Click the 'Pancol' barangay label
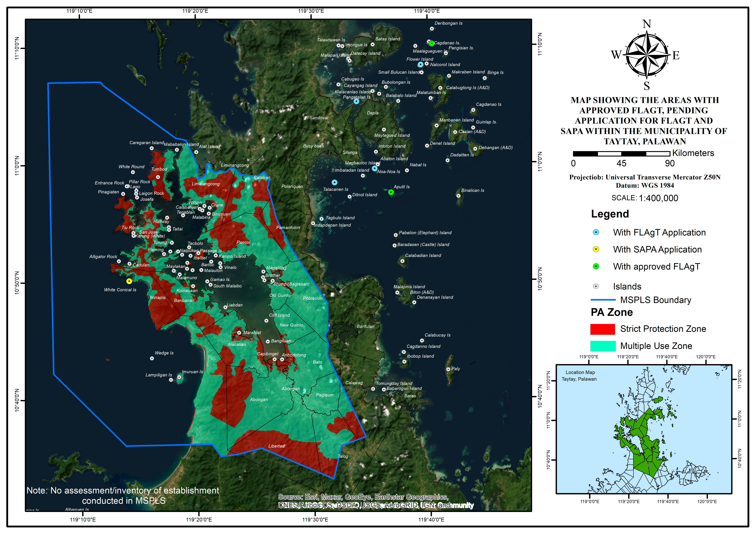The image size is (756, 535). tap(243, 242)
